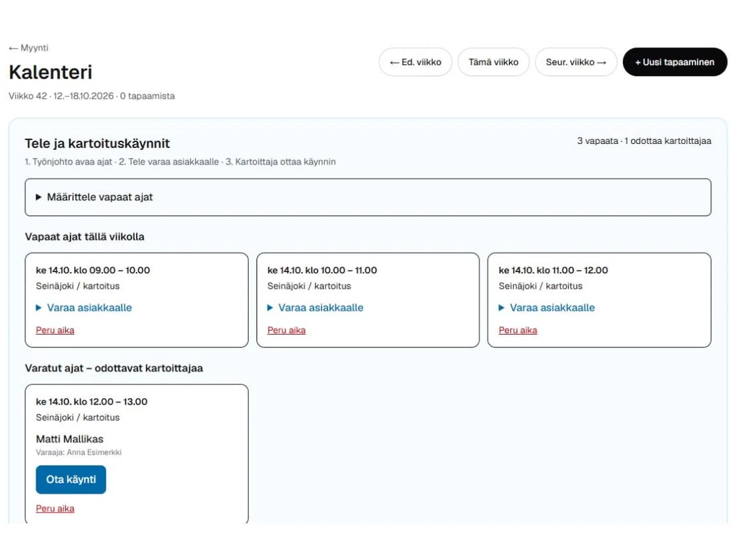Select the 'Varaaja: Anna Esimerkki' text
The height and width of the screenshot is (560, 747).
(79, 453)
